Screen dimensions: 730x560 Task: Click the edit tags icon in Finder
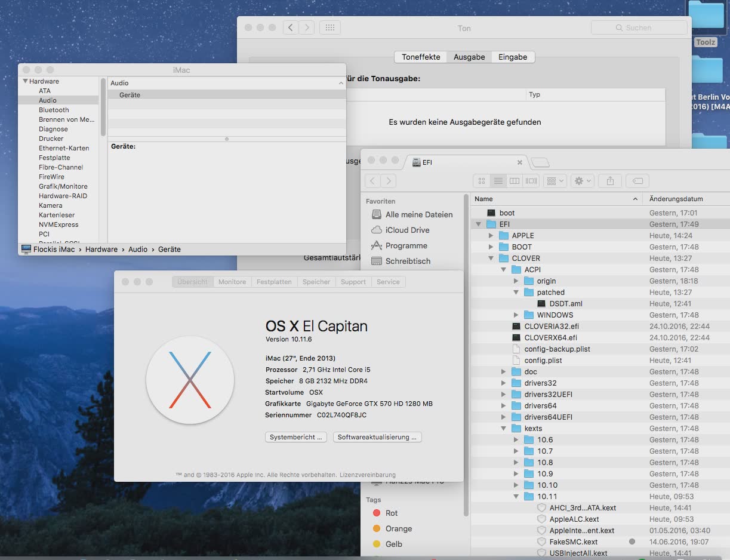point(637,181)
